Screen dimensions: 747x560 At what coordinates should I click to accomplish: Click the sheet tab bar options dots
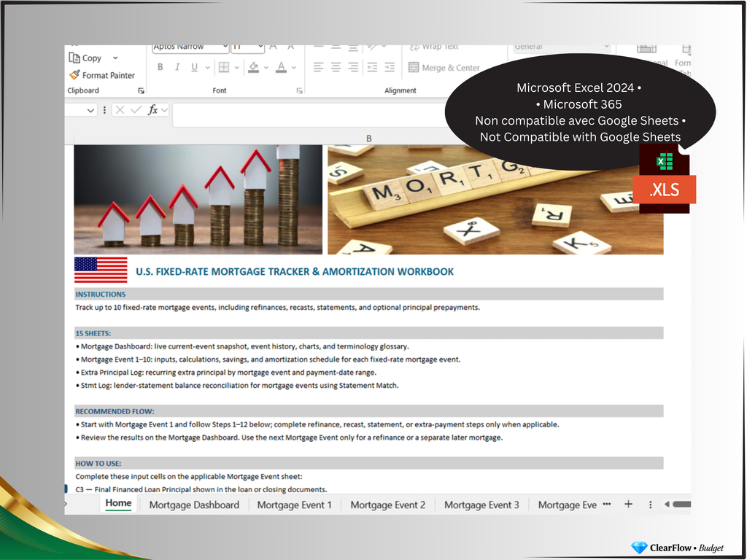(x=650, y=505)
